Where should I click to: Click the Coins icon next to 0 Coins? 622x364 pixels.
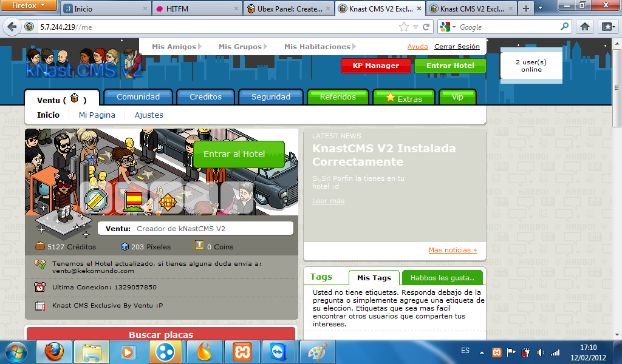coord(199,246)
